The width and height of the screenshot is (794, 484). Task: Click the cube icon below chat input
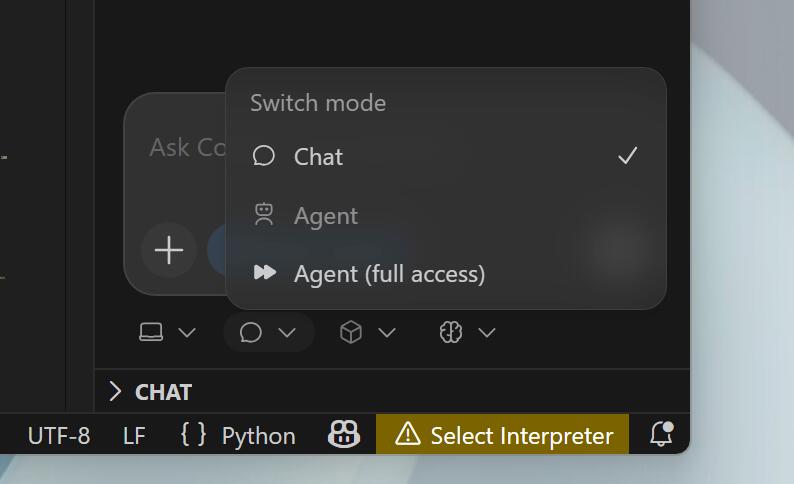(x=351, y=333)
